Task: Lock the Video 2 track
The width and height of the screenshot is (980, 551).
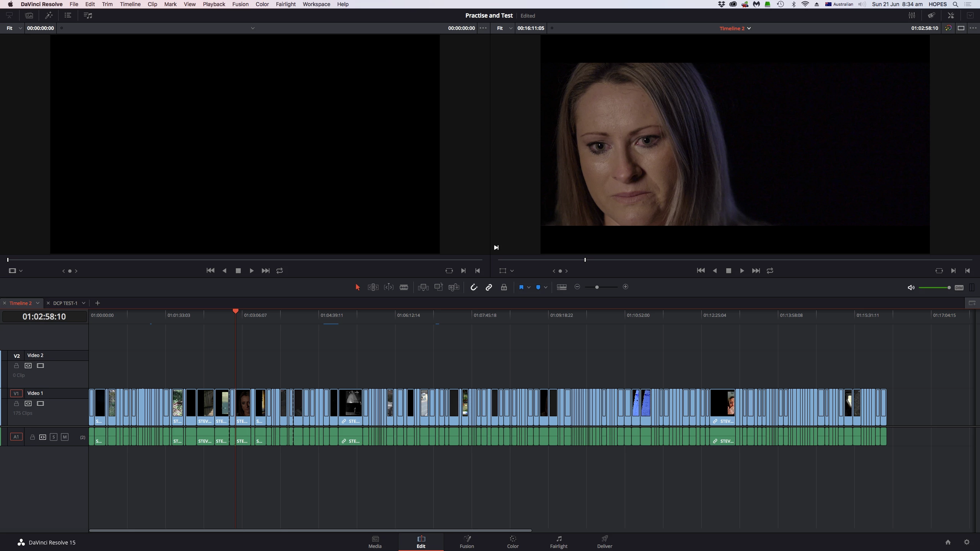Action: click(x=16, y=366)
